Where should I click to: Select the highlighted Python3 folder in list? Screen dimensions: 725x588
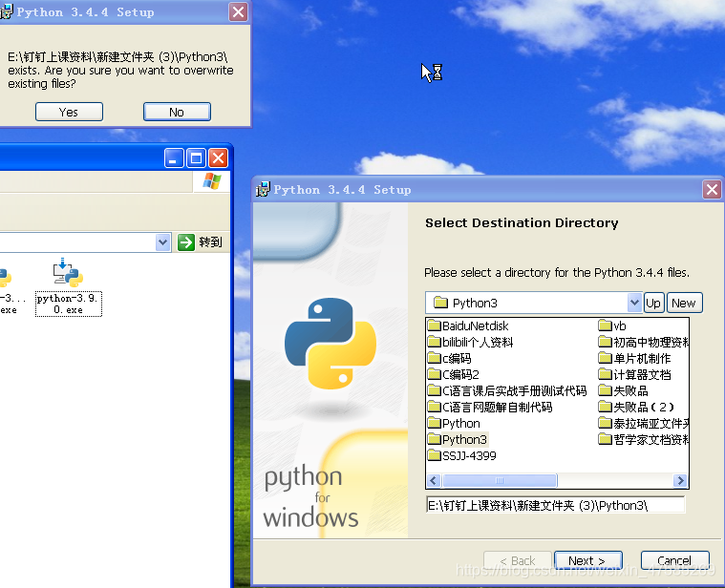click(x=458, y=439)
